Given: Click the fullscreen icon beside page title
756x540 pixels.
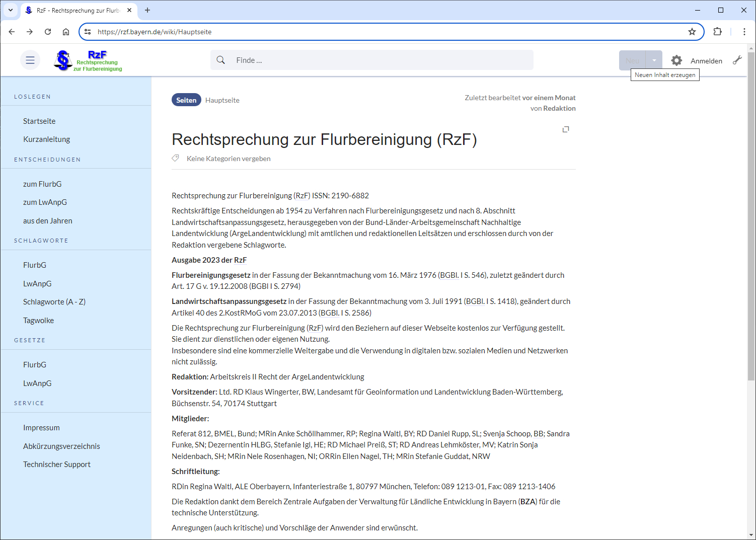Looking at the screenshot, I should pos(566,129).
